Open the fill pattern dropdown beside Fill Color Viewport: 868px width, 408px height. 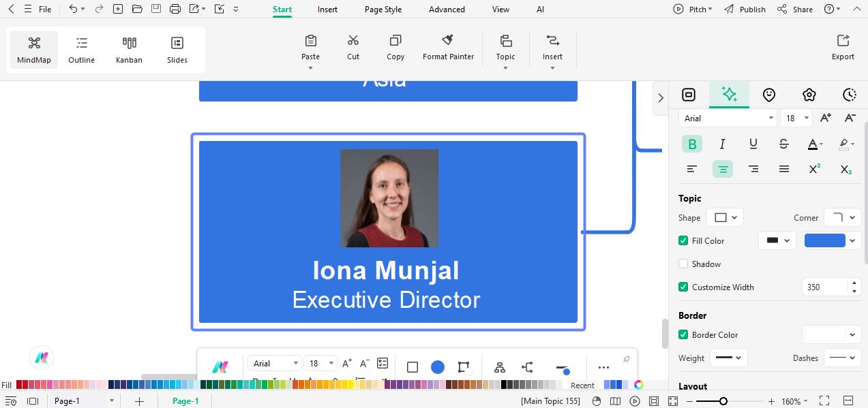pos(777,240)
